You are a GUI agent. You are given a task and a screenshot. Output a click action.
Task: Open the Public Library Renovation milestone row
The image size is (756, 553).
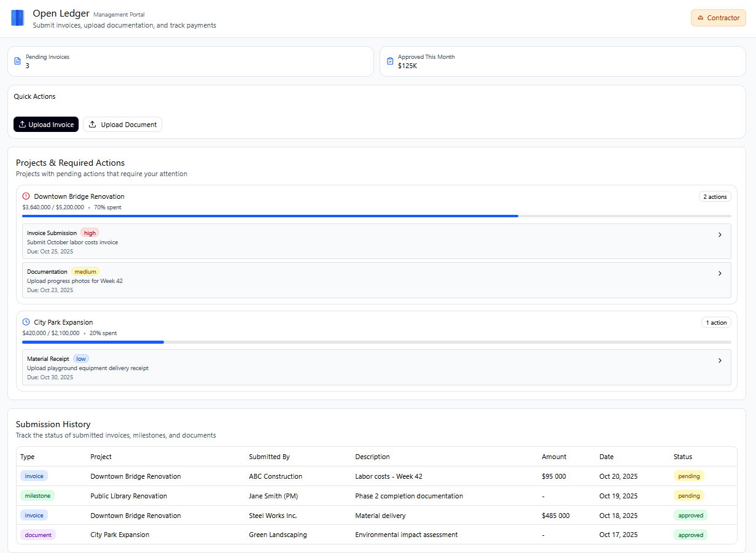point(128,496)
